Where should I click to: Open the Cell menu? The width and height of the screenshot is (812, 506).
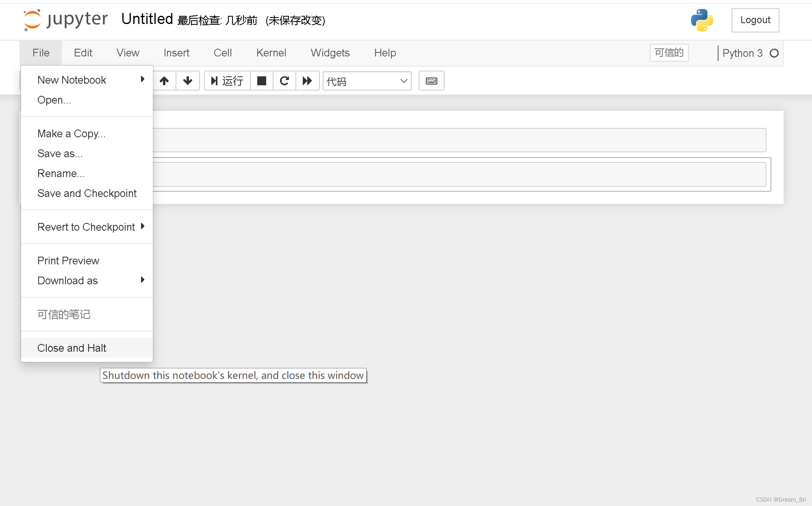point(223,53)
